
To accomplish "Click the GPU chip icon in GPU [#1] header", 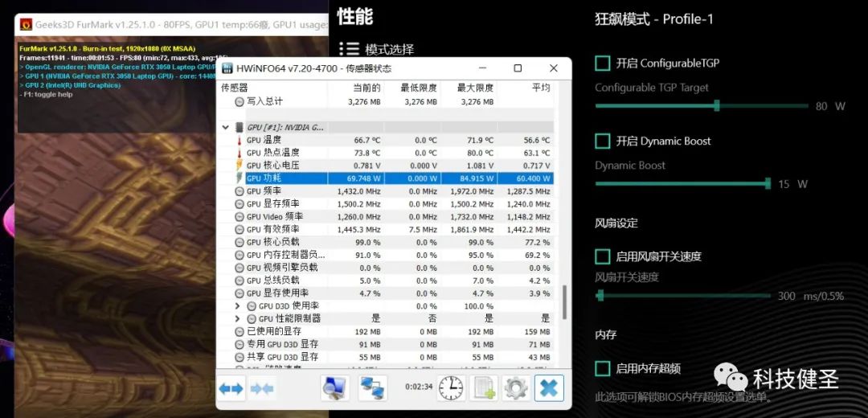I will (240, 127).
